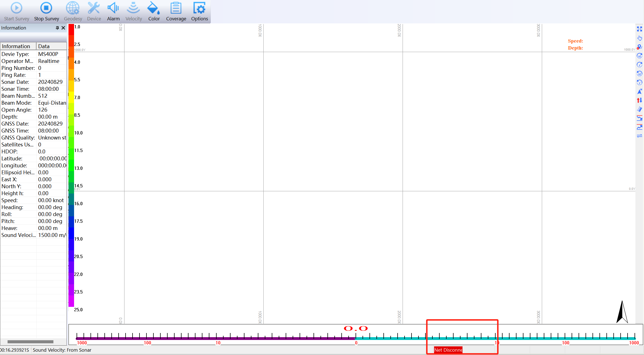Rotate view counterclockwise by 1 degree
Screen dimensions: 644x355
tap(640, 82)
